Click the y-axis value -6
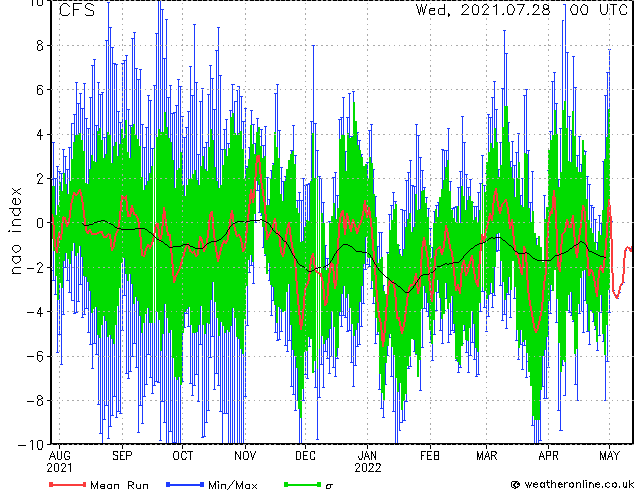The image size is (634, 490). pyautogui.click(x=35, y=356)
